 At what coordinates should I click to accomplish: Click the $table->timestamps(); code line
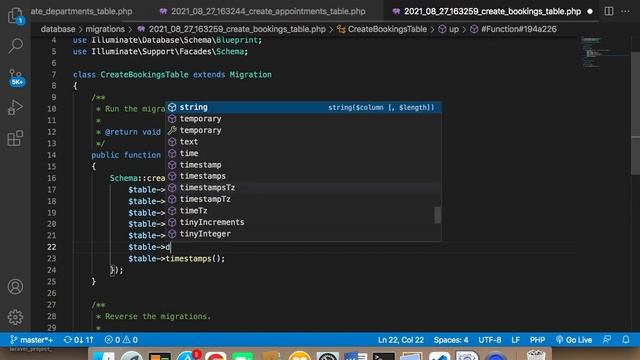pos(176,258)
